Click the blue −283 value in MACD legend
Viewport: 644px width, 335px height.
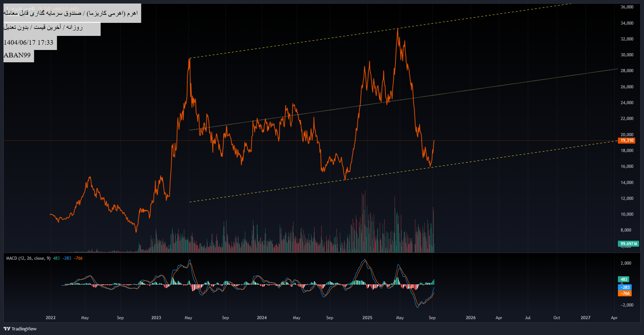point(67,258)
